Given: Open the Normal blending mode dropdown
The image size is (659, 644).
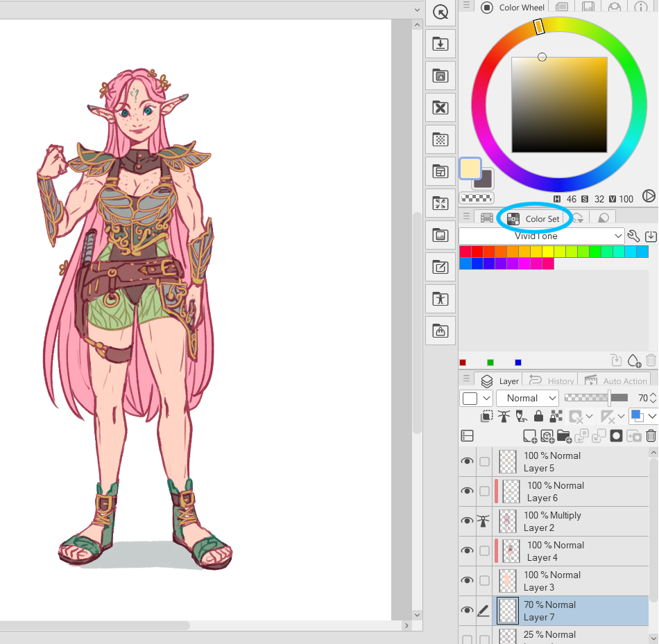Looking at the screenshot, I should (527, 398).
